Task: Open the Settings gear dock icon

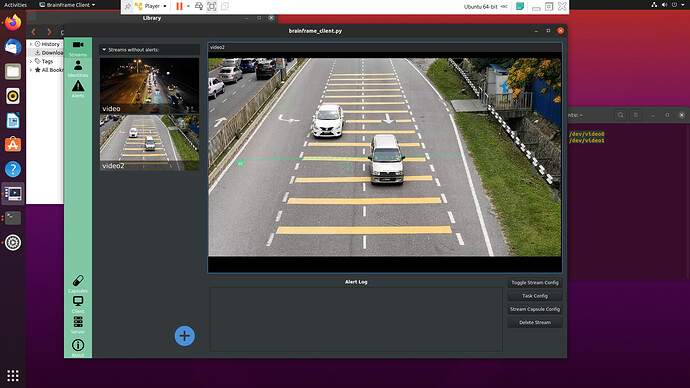Action: (13, 242)
